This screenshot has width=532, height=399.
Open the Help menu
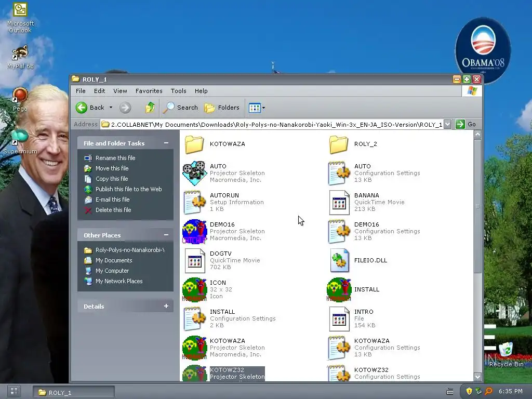(201, 91)
